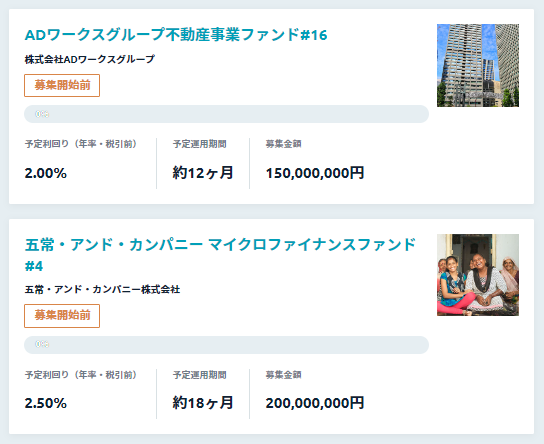Select 五常・アンド・カンパニー株式会社 company name
The height and width of the screenshot is (444, 544).
pos(102,289)
